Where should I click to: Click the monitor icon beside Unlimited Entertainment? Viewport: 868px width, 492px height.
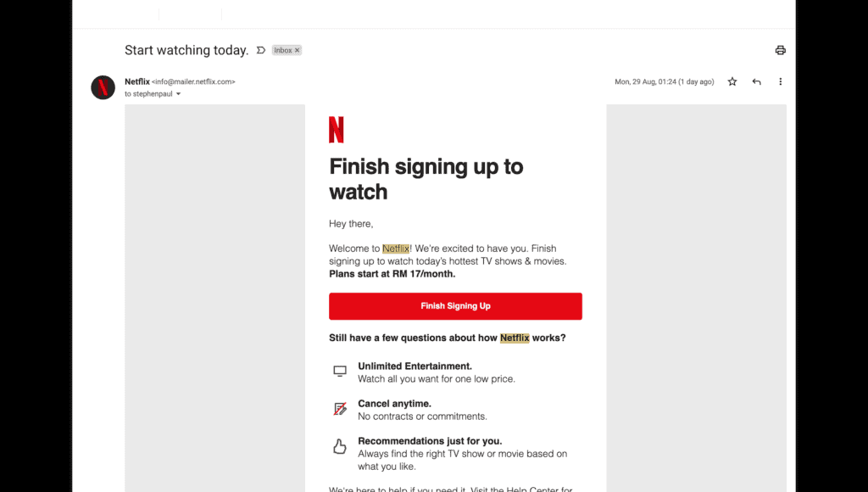point(340,372)
